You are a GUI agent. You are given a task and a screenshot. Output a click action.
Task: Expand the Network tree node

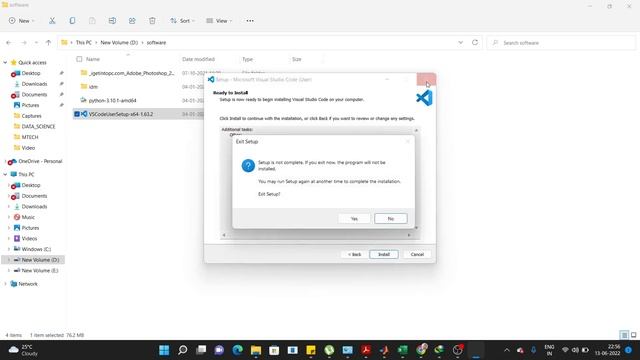pos(5,284)
